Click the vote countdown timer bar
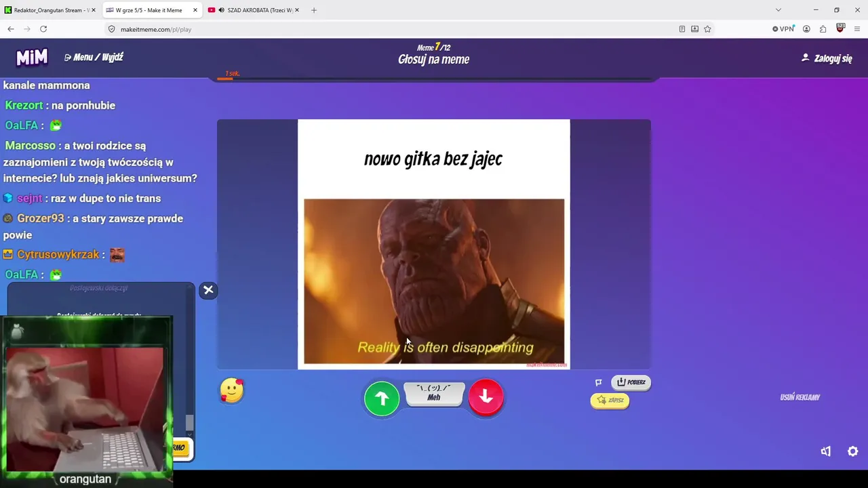Viewport: 868px width, 488px height. (x=434, y=79)
